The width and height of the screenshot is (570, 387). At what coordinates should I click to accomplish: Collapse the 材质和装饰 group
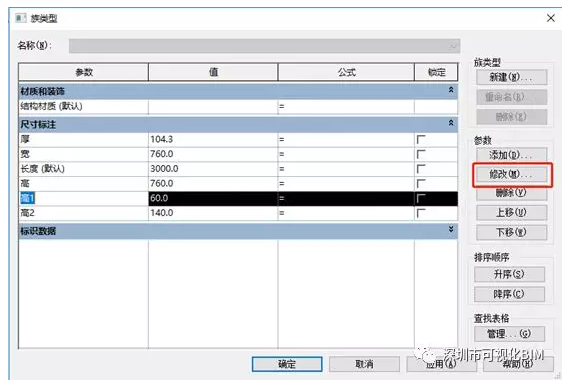coord(451,90)
